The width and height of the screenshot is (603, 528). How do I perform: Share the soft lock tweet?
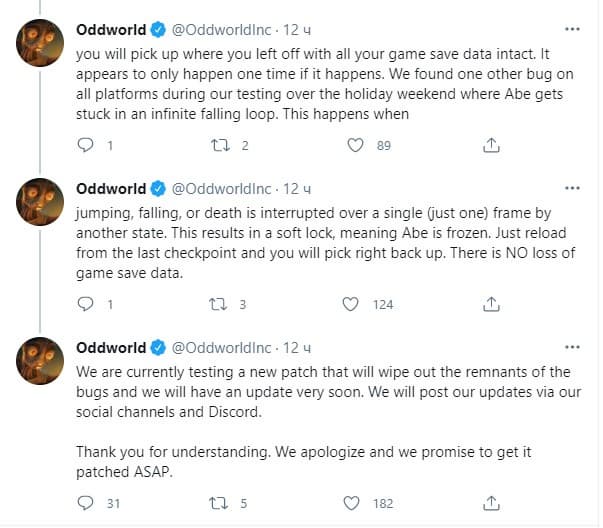[490, 304]
